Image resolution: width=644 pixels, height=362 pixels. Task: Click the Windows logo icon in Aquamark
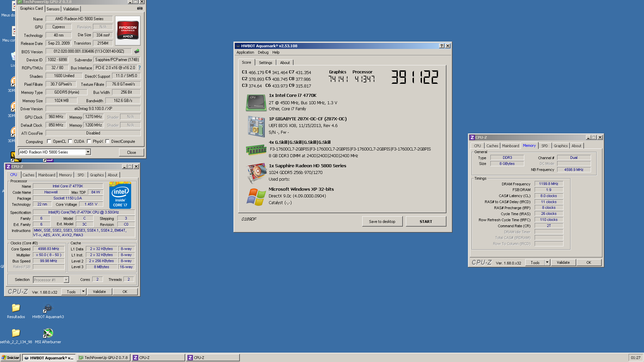pos(256,197)
